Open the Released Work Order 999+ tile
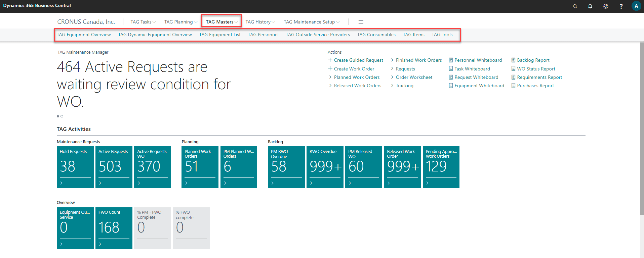 402,167
